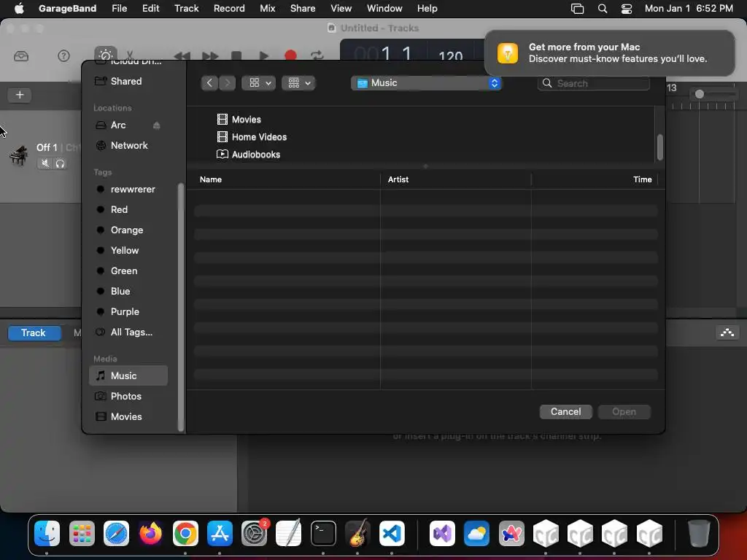Open the File menu
Image resolution: width=747 pixels, height=560 pixels.
[x=119, y=8]
